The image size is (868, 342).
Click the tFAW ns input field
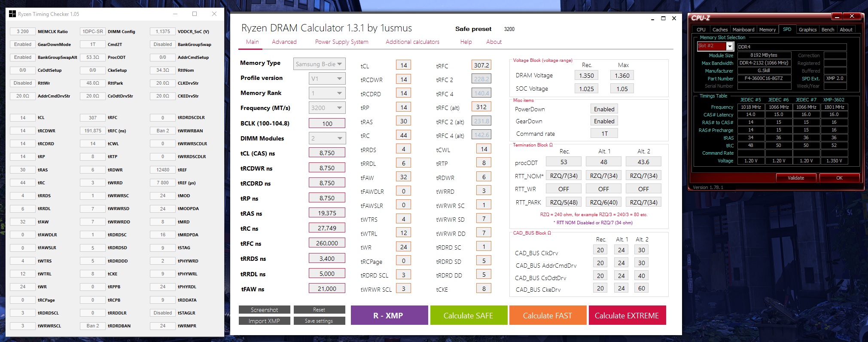(x=327, y=289)
